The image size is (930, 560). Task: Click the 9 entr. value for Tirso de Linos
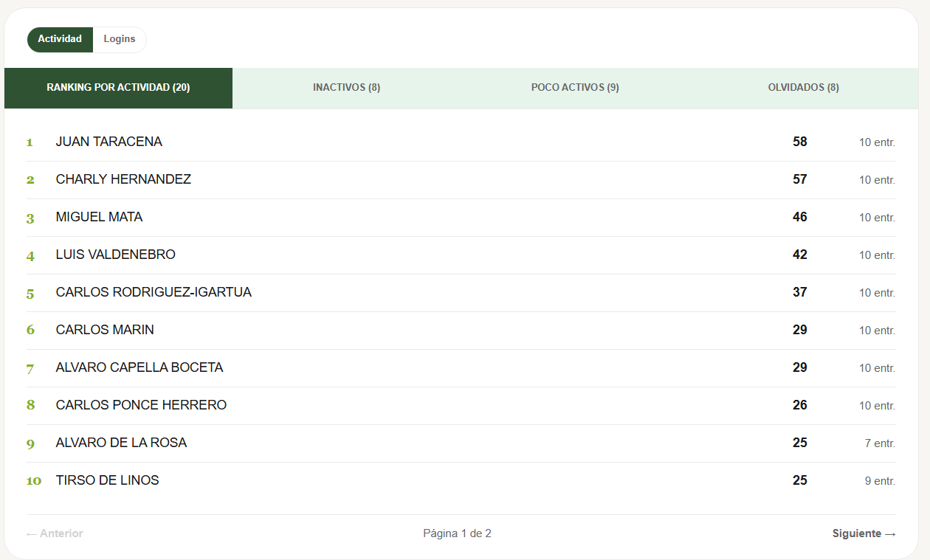880,481
